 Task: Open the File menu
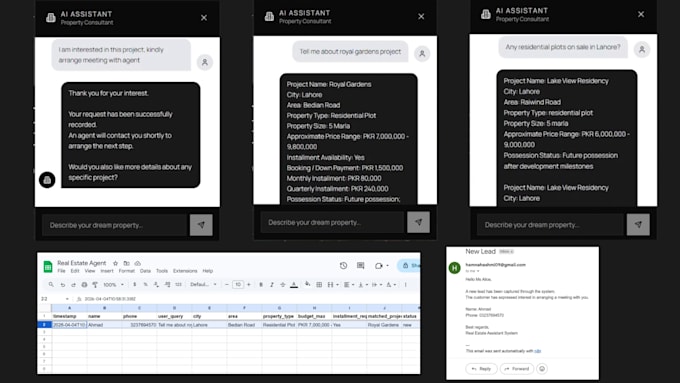pyautogui.click(x=62, y=271)
